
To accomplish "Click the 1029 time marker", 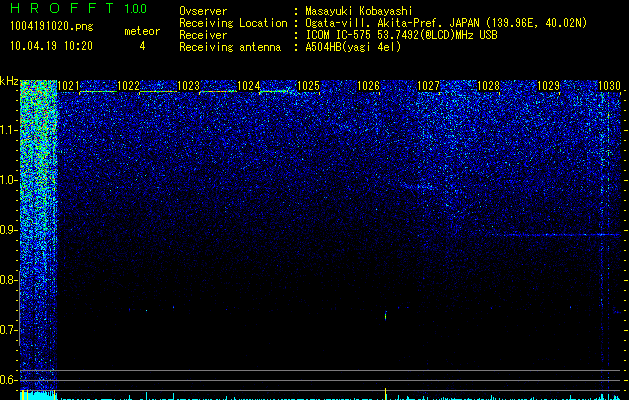I will [548, 86].
